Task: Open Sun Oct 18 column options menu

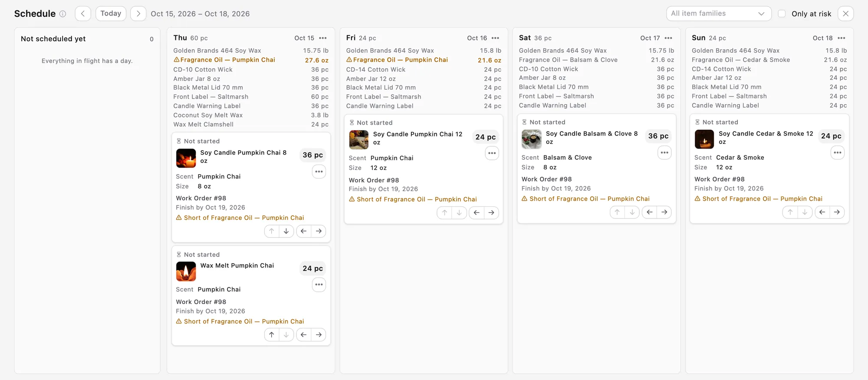Action: pos(842,38)
